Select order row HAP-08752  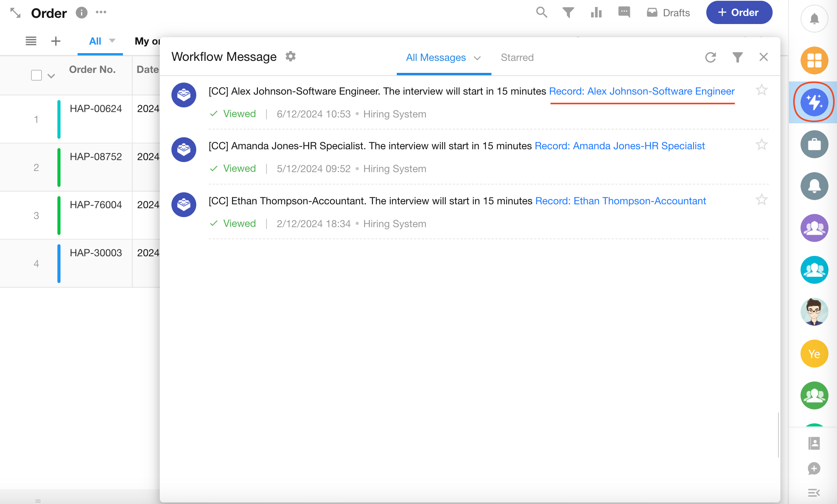click(95, 157)
